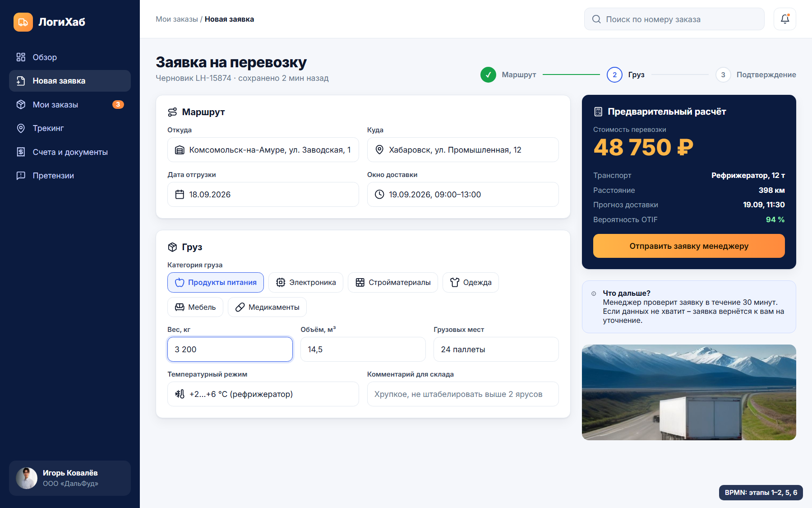This screenshot has height=508, width=812.
Task: Click the thermometer icon in temperature field
Action: pyautogui.click(x=180, y=394)
